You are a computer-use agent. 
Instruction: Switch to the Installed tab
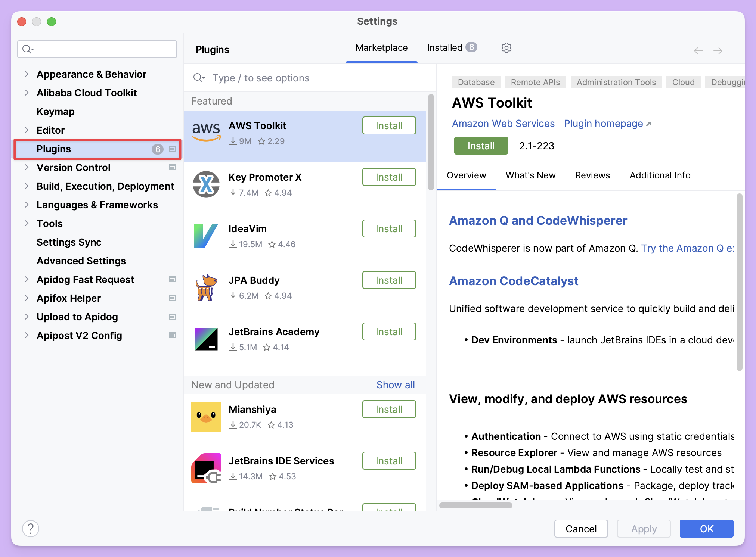pyautogui.click(x=445, y=48)
